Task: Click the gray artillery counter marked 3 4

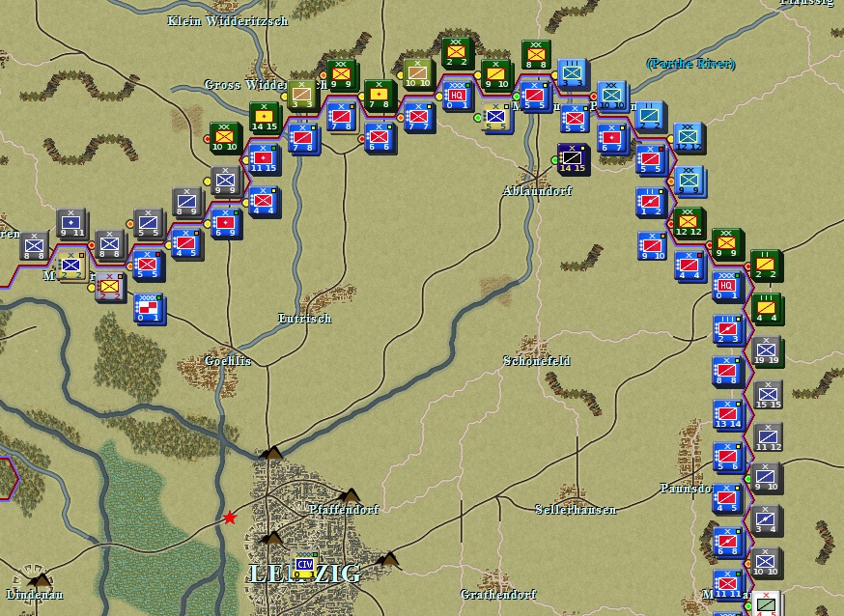Action: click(x=766, y=520)
